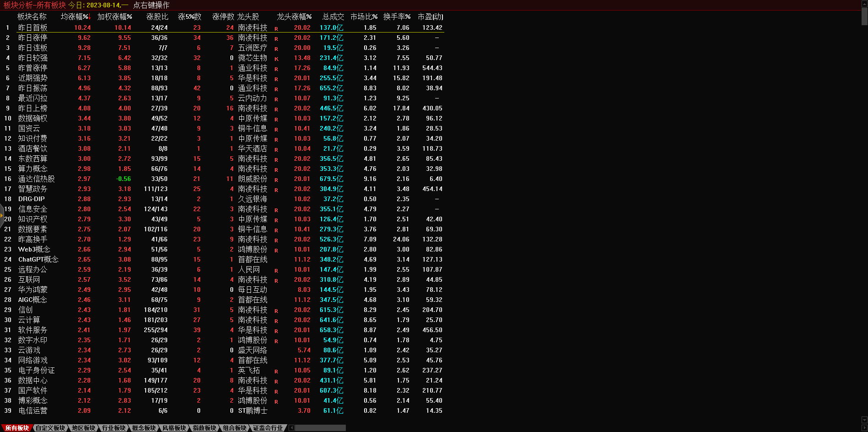The height and width of the screenshot is (432, 868).
Task: Select the ChatGPT概念 sector row
Action: coord(38,259)
